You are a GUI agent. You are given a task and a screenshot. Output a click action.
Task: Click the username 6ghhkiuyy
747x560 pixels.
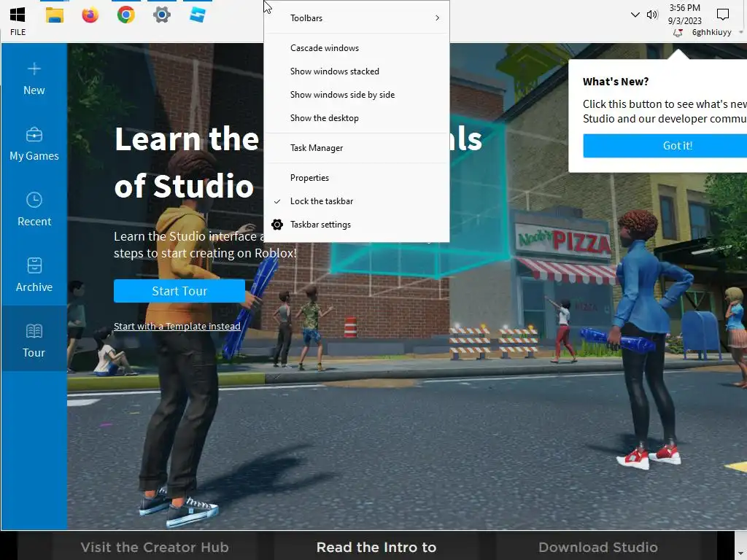pyautogui.click(x=711, y=32)
